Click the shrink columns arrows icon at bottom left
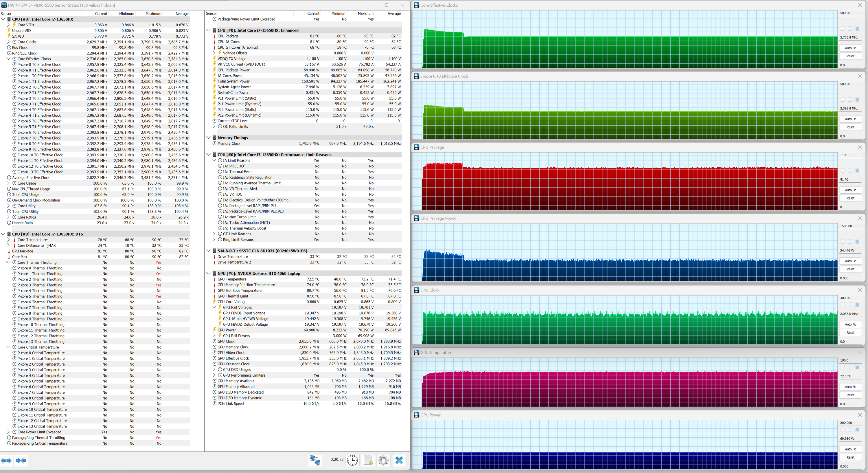Image resolution: width=868 pixels, height=473 pixels. click(21, 460)
